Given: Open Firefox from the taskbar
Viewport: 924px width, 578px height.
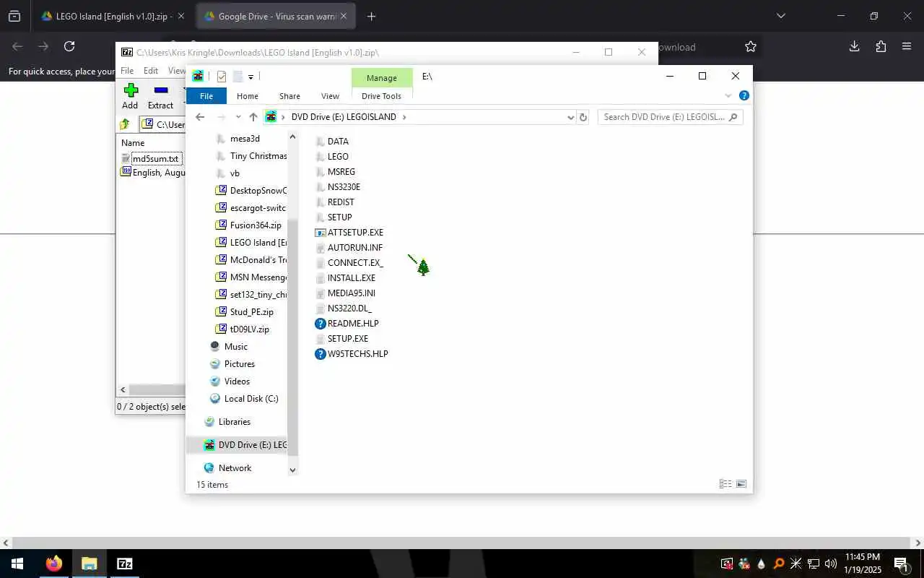Looking at the screenshot, I should (x=54, y=564).
